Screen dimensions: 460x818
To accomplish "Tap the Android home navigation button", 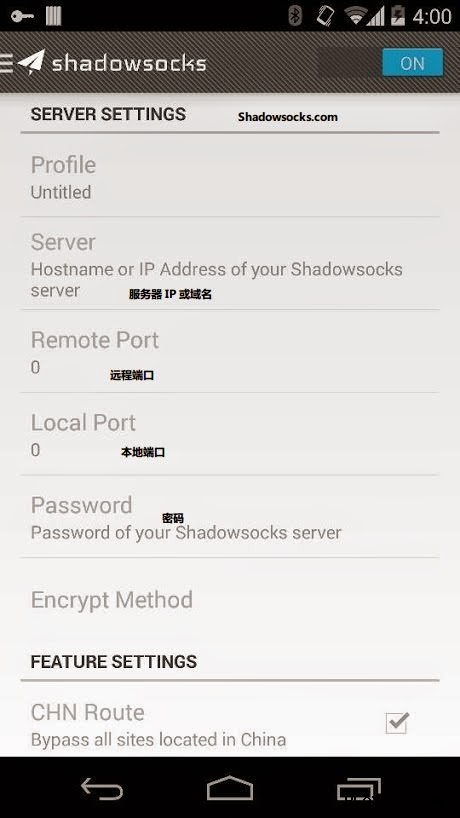I will point(230,788).
